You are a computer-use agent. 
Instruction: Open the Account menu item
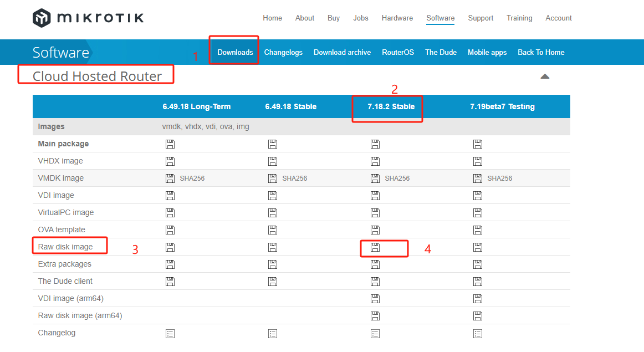pyautogui.click(x=559, y=18)
